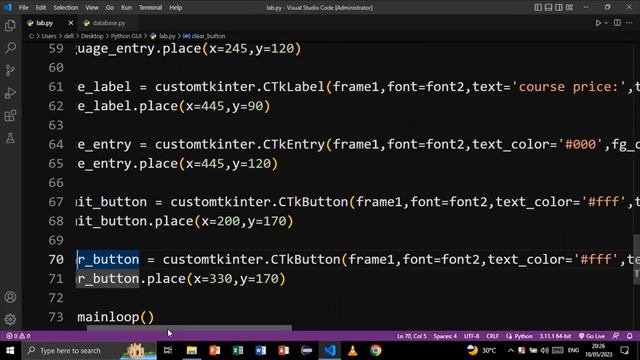Start Go Live server
This screenshot has width=640, height=360.
592,336
